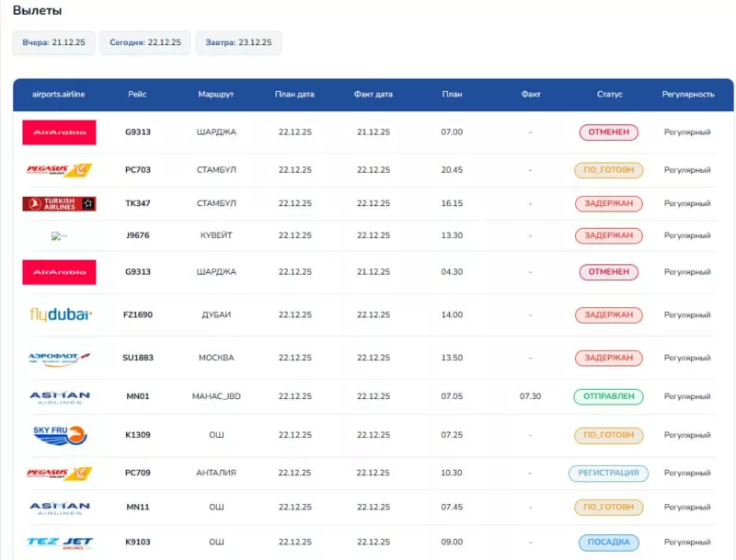736x560 pixels.
Task: Click the Статус column header
Action: [x=609, y=94]
